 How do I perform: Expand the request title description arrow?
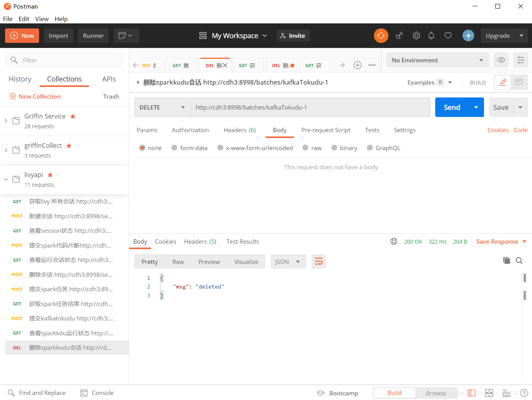(x=138, y=82)
